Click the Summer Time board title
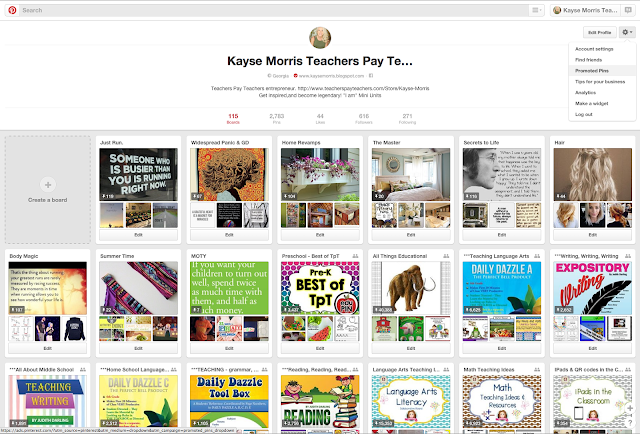640x434 pixels. click(x=117, y=256)
